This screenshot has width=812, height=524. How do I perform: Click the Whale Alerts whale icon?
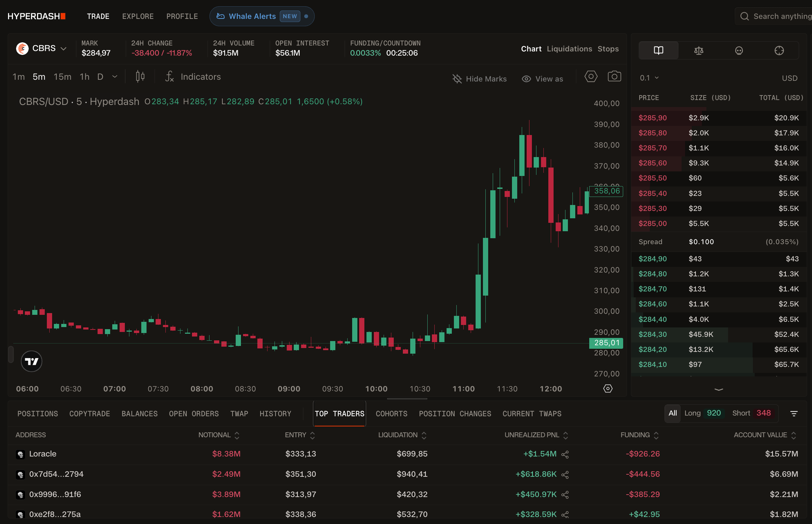[220, 16]
